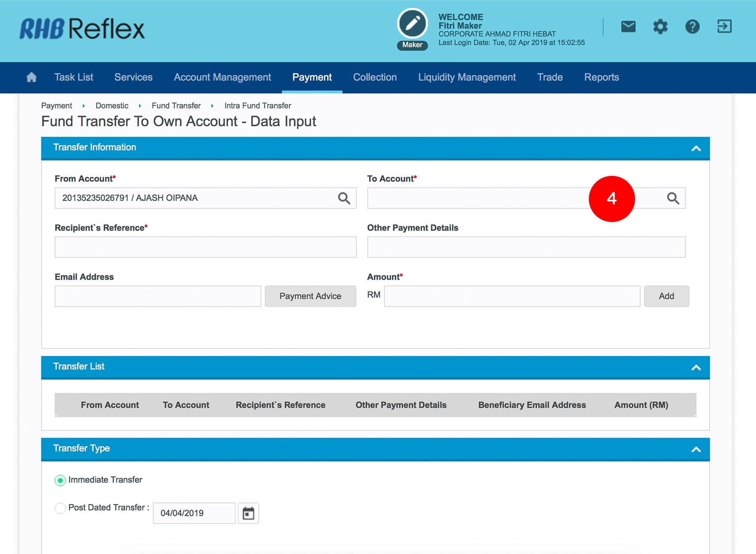Open settings gear icon in header
The image size is (756, 554).
pyautogui.click(x=660, y=27)
